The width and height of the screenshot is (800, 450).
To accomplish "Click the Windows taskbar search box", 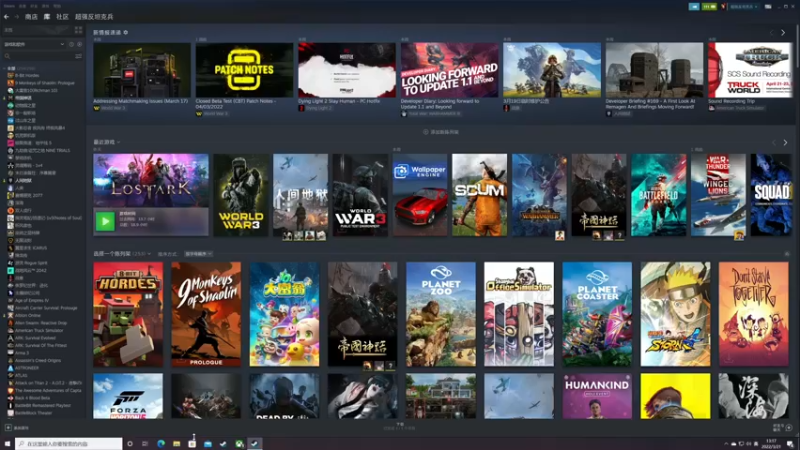I will pos(69,444).
